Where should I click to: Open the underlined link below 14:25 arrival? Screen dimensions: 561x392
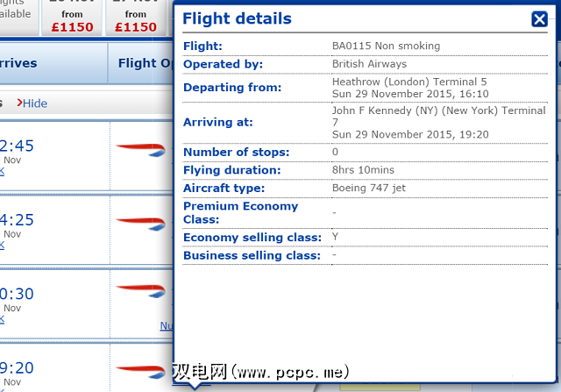2,244
